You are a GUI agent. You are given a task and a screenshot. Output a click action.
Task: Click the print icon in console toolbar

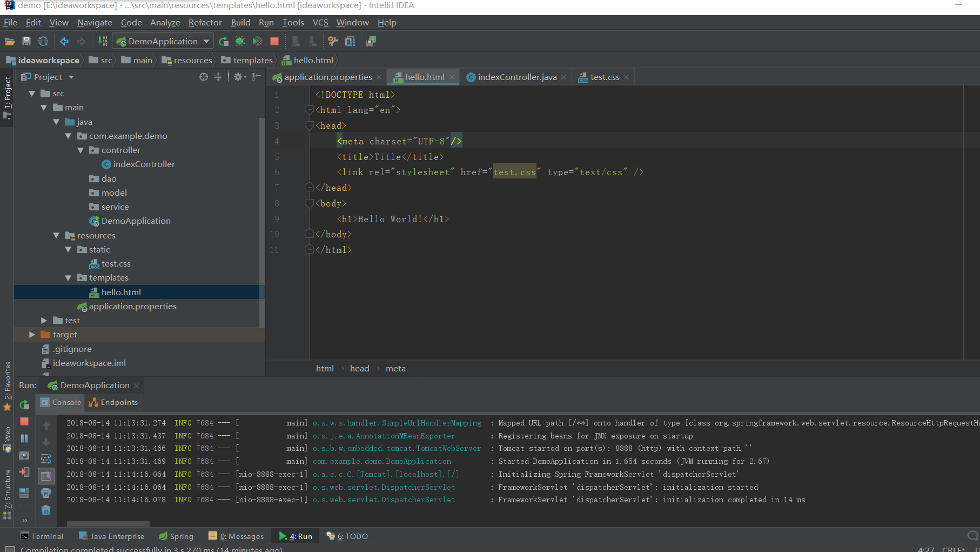[46, 493]
